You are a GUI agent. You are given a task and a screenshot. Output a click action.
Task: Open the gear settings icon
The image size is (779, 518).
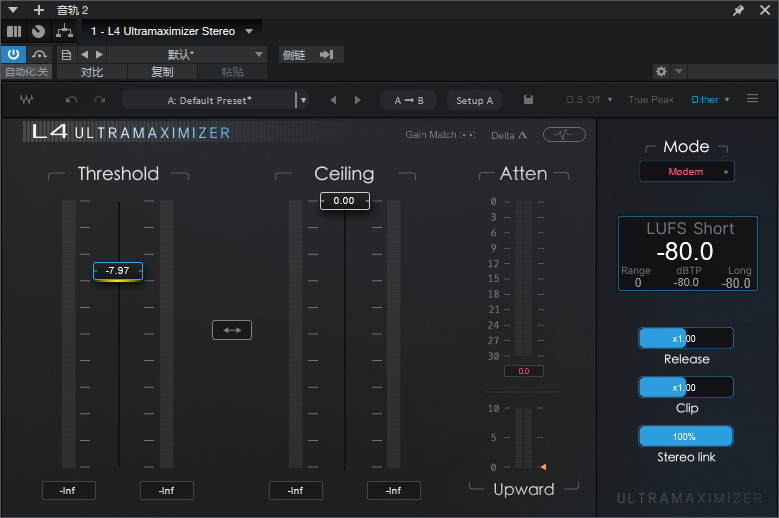661,72
